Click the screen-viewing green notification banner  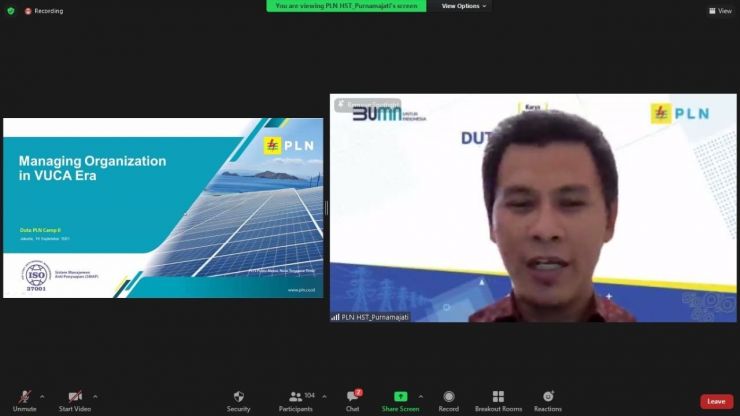point(346,6)
